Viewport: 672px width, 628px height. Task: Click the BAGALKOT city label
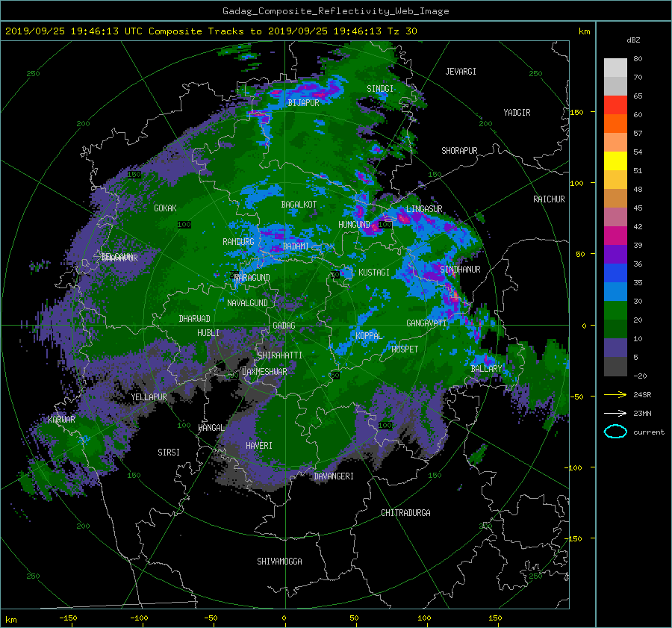point(299,205)
